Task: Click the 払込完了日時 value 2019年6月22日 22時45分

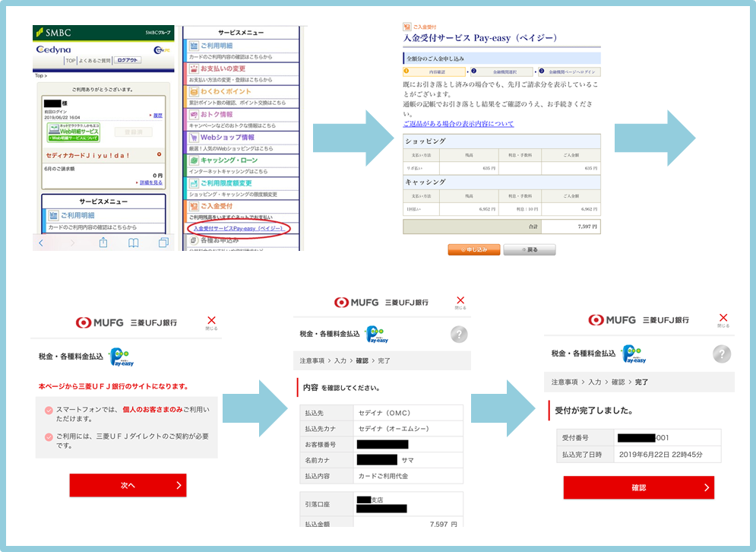Action: point(660,455)
